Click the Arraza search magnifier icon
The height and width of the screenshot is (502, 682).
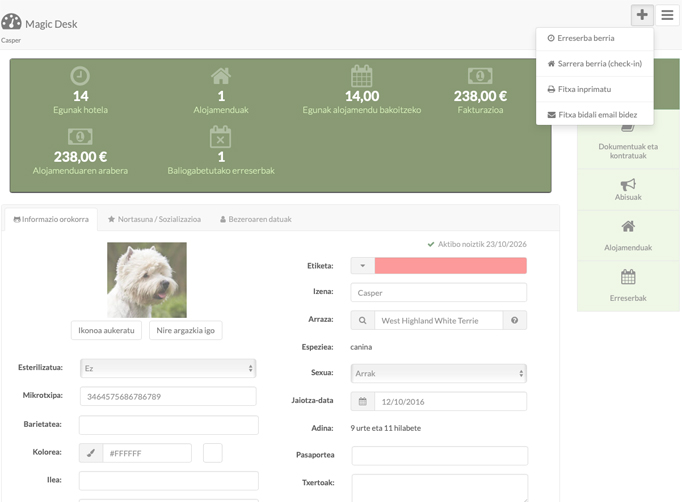362,321
